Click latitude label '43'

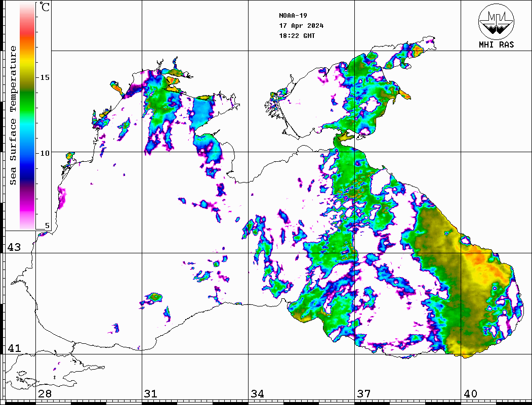point(14,247)
